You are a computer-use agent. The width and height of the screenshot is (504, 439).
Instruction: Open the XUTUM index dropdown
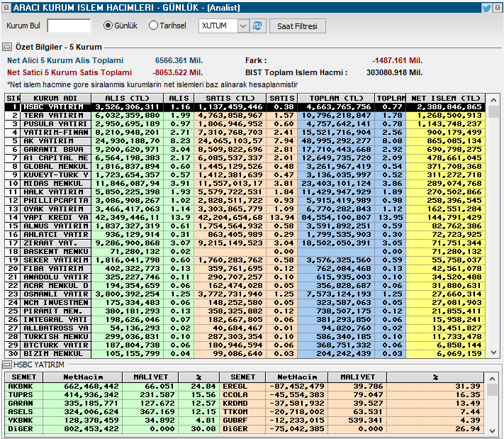pos(243,26)
